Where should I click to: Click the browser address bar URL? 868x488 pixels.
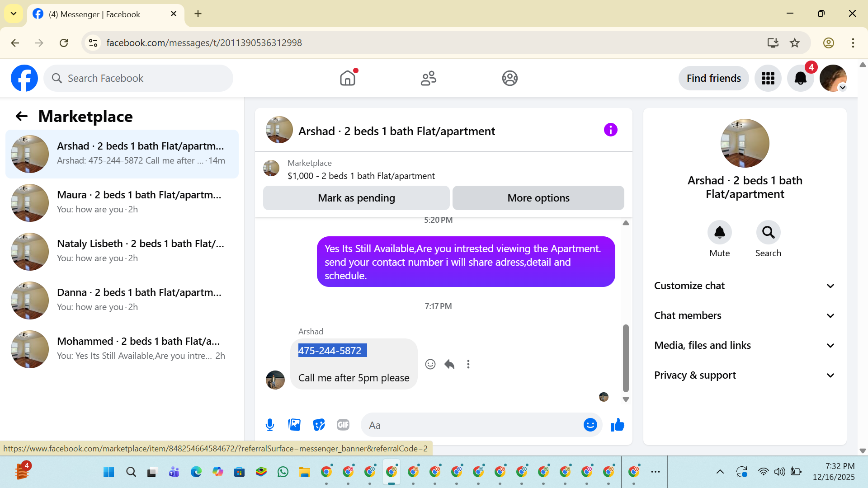point(204,43)
